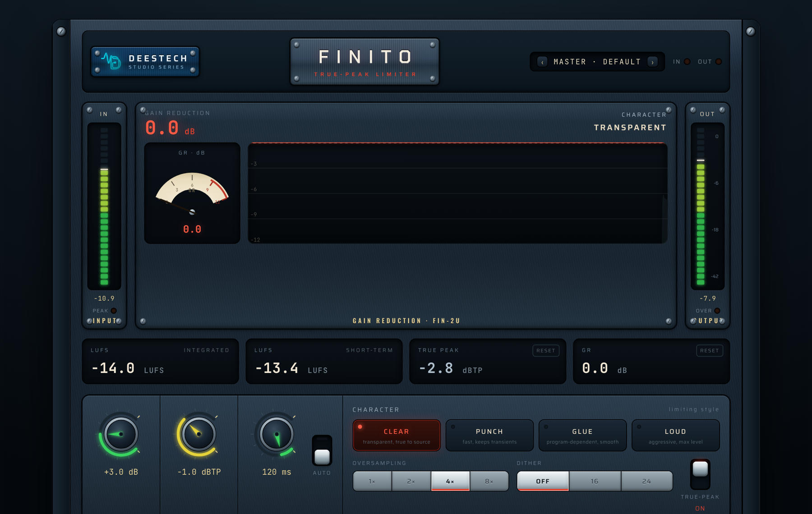
Task: Click the Finito True-Peak Limiter nameplate
Action: (364, 62)
